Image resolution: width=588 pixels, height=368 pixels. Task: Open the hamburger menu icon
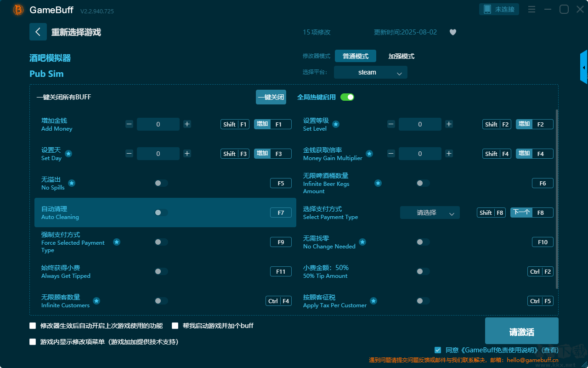click(531, 9)
